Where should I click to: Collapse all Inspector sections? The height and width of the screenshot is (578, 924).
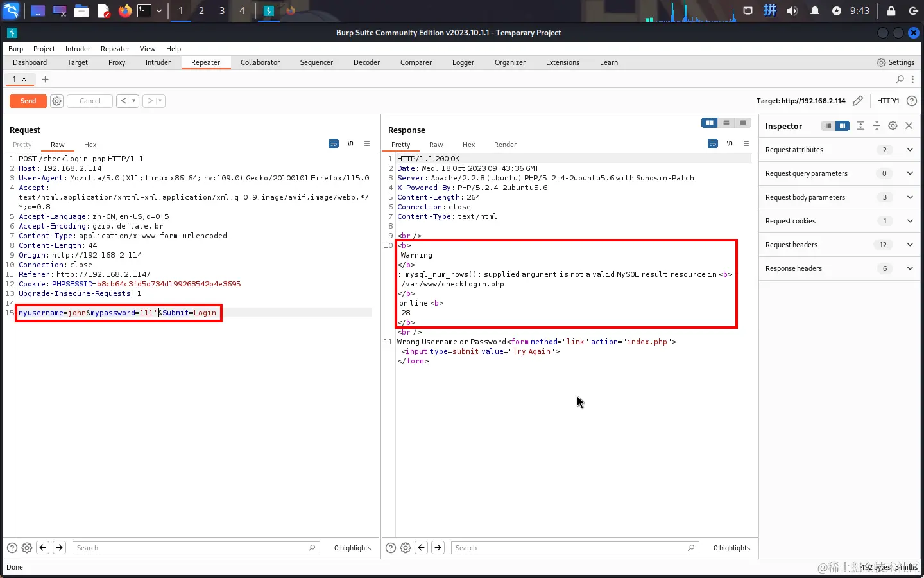pos(877,126)
